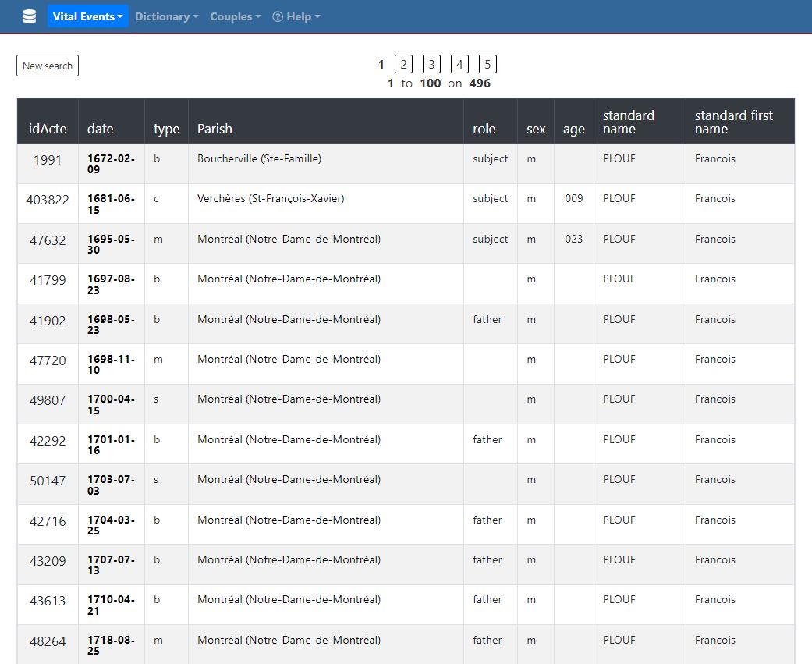This screenshot has height=664, width=812.
Task: Click date 1707-07-13
Action: [111, 565]
